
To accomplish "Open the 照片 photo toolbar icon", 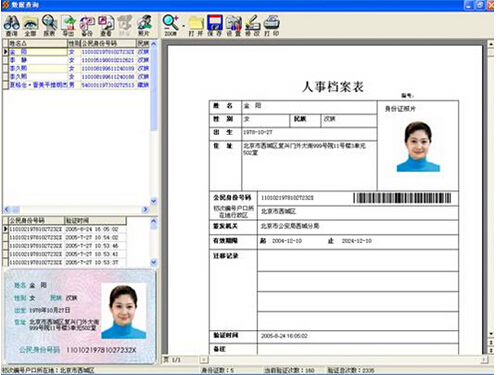I will click(144, 25).
